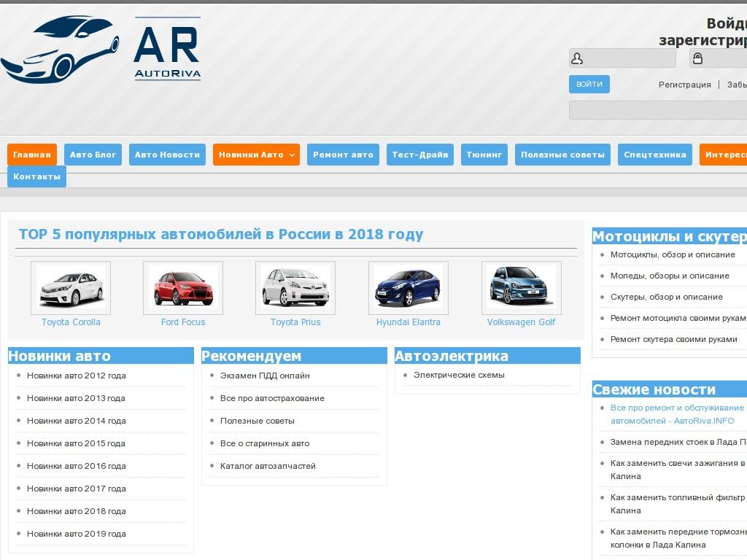Open Новинки авто 2017 года

pos(76,489)
